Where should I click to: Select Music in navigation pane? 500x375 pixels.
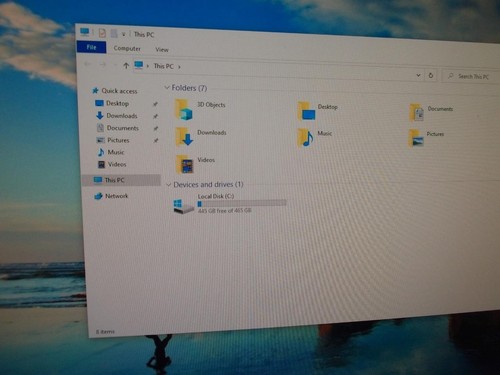point(116,152)
